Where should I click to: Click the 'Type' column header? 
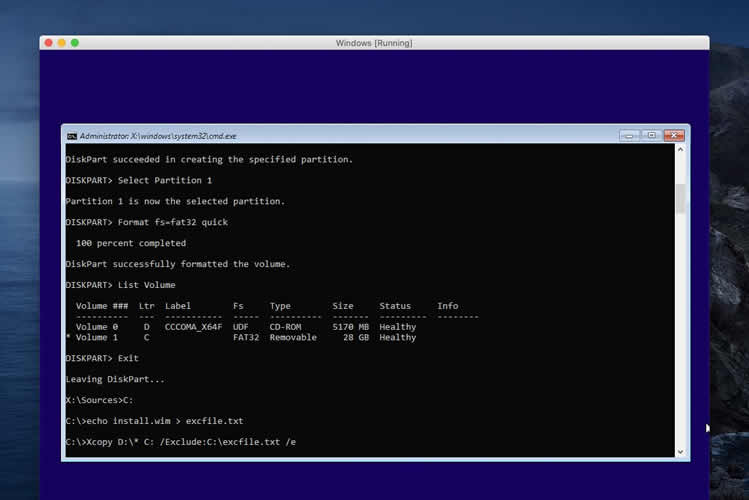click(280, 306)
